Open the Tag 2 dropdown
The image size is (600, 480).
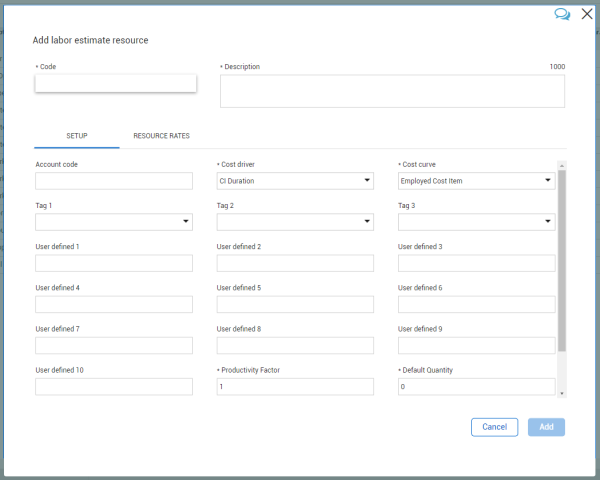[x=295, y=222]
